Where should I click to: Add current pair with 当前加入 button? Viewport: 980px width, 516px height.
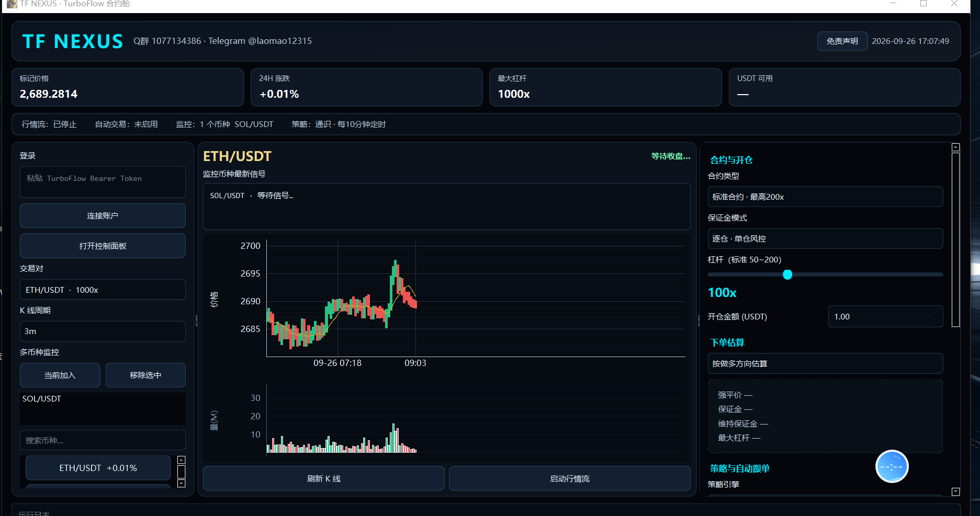click(60, 375)
